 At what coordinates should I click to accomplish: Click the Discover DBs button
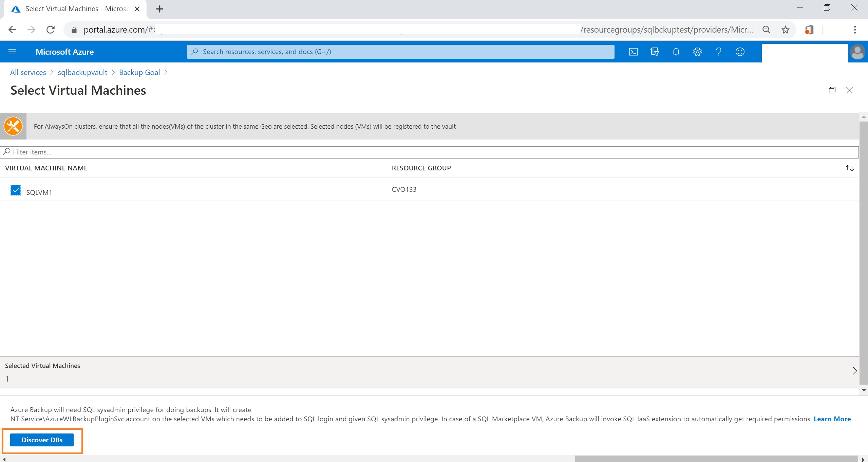tap(42, 440)
